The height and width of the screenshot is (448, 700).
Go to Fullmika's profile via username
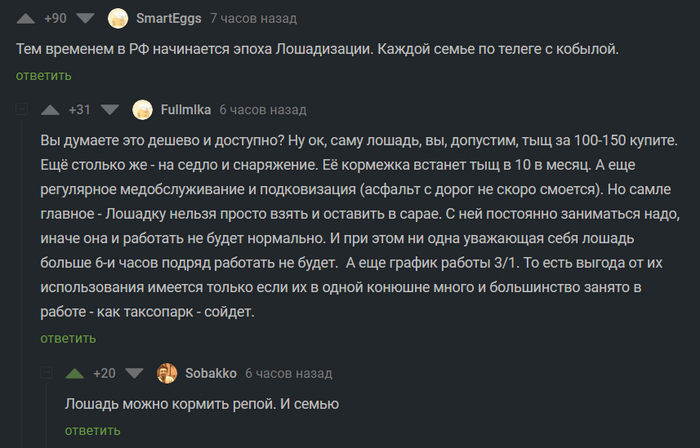pos(186,109)
